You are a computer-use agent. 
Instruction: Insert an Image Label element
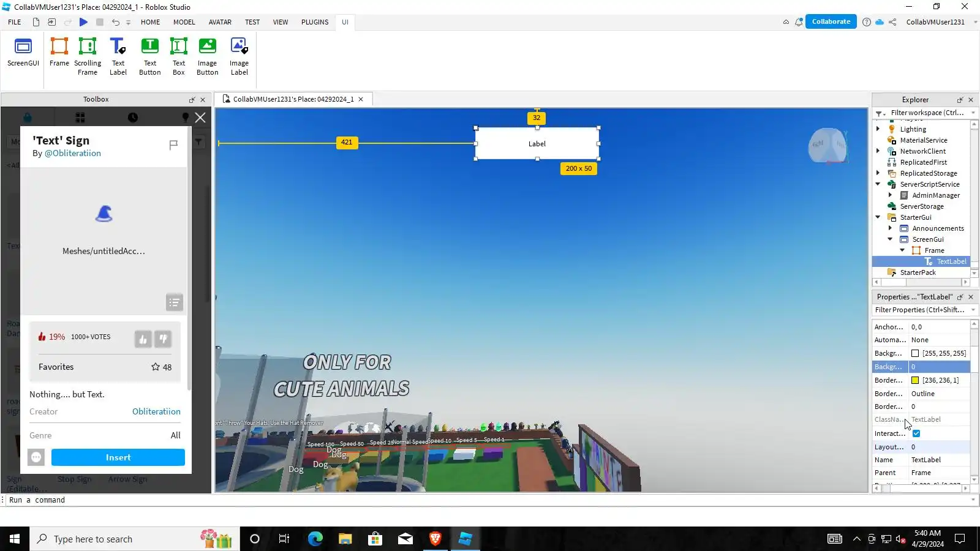(x=239, y=56)
